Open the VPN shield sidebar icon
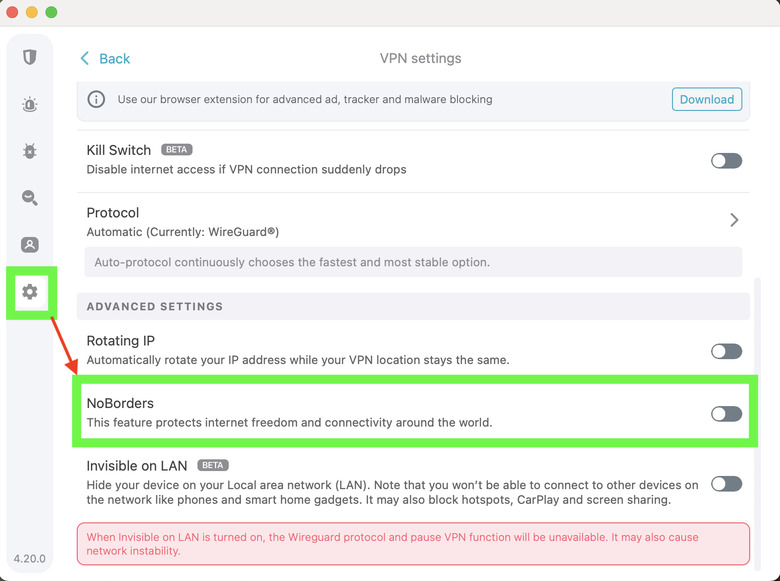The image size is (780, 581). 30,57
